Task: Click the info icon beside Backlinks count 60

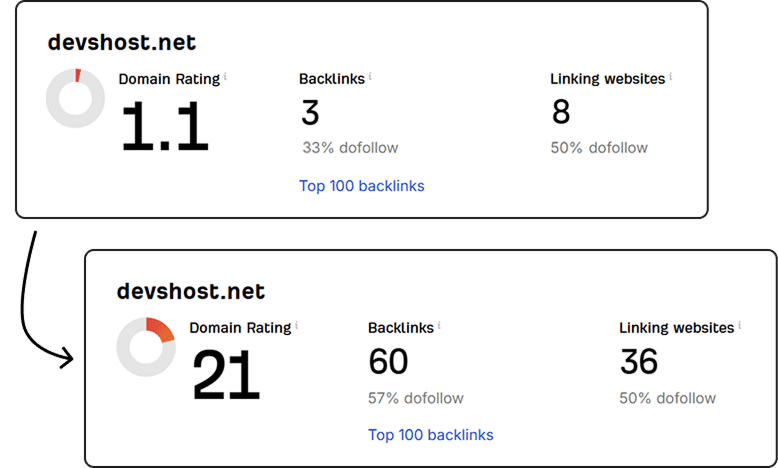Action: (x=440, y=325)
